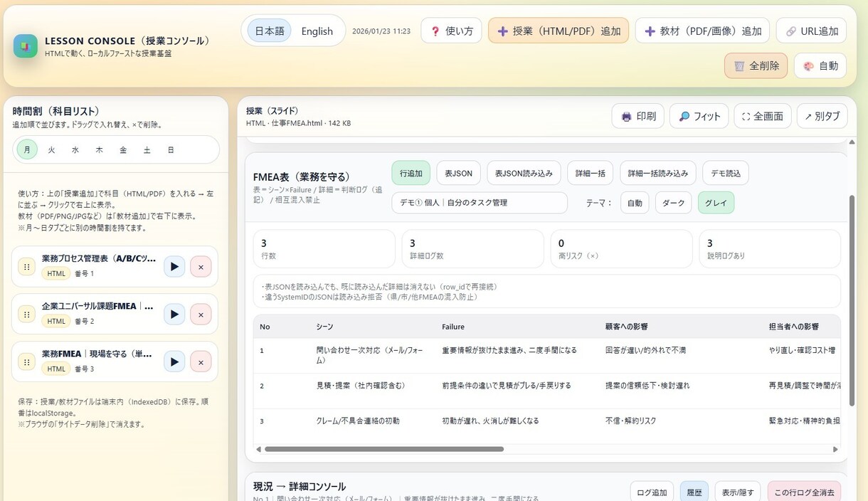Select the 火 day tab

[51, 149]
